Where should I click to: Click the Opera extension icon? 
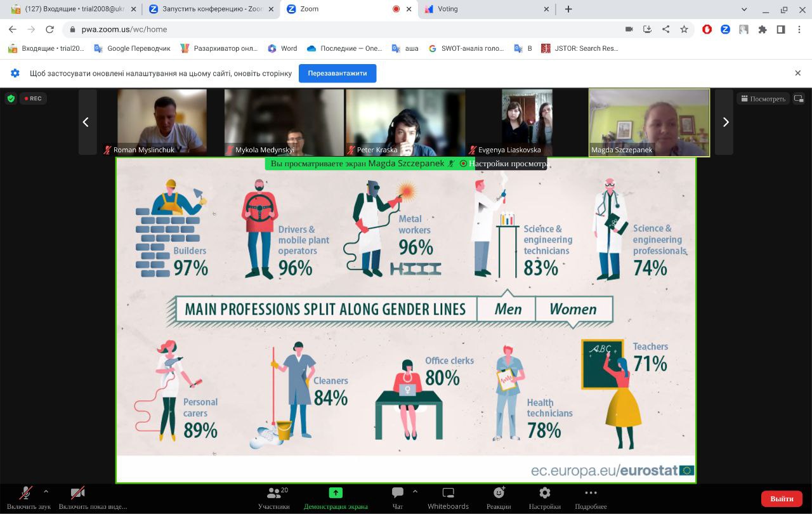click(x=707, y=29)
